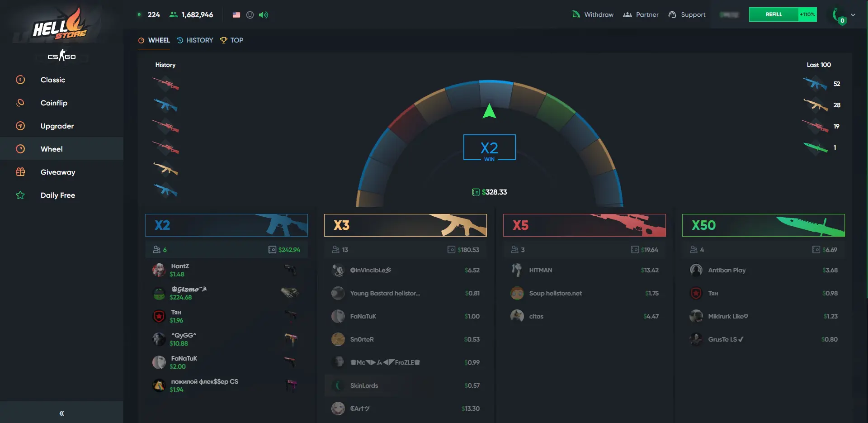Click the gold AK icon with count 28
The height and width of the screenshot is (423, 868).
click(x=816, y=105)
